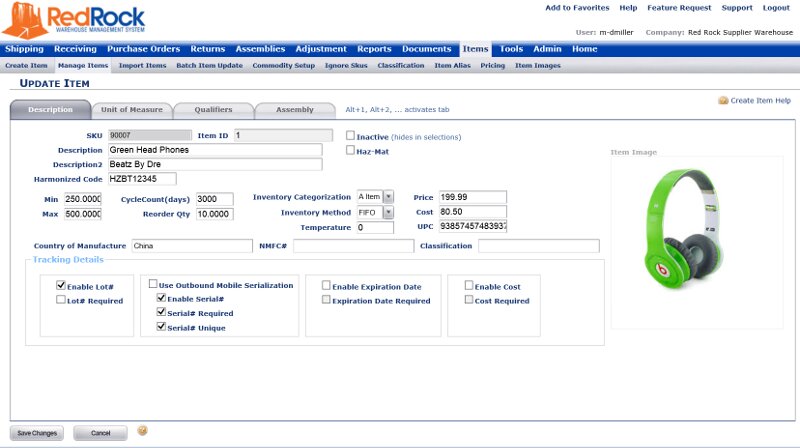
Task: Select the Assembly tab
Action: pos(294,109)
